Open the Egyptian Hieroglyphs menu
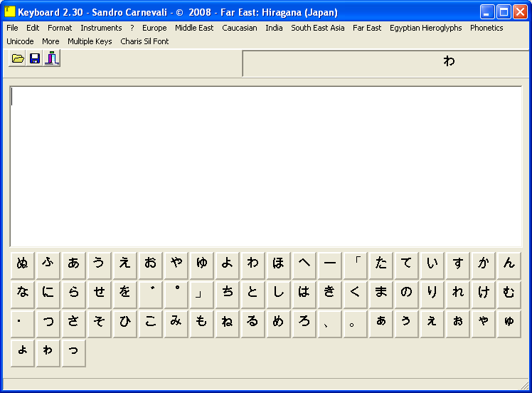The image size is (532, 393). point(425,28)
